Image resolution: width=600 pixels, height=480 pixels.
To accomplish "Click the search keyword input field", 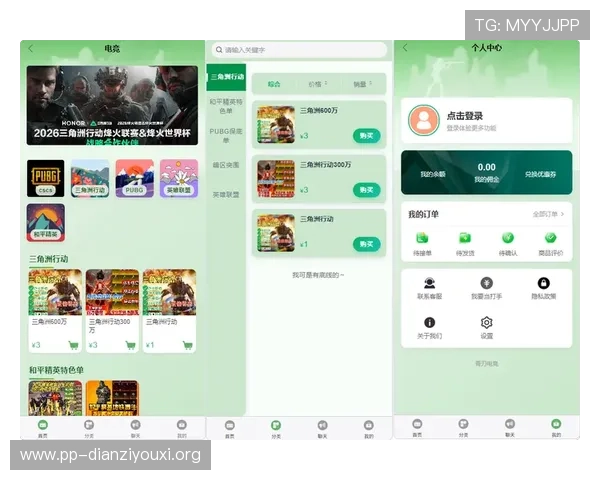I will [x=299, y=50].
